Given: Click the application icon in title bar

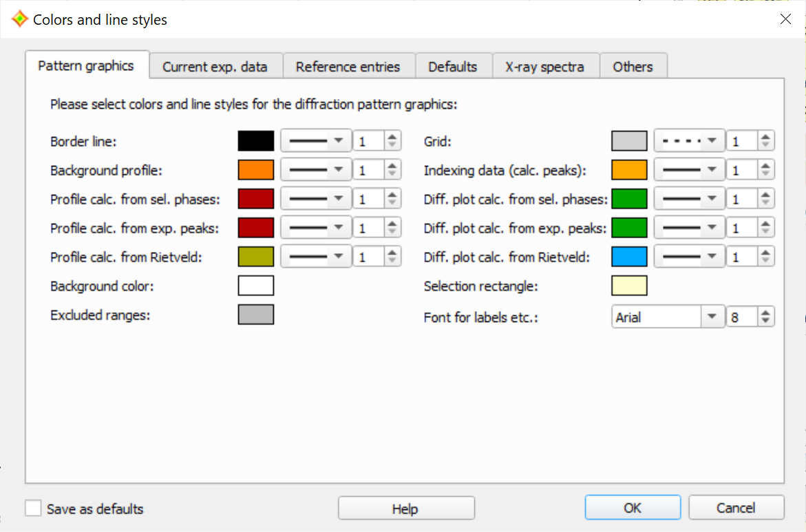Looking at the screenshot, I should coord(20,19).
